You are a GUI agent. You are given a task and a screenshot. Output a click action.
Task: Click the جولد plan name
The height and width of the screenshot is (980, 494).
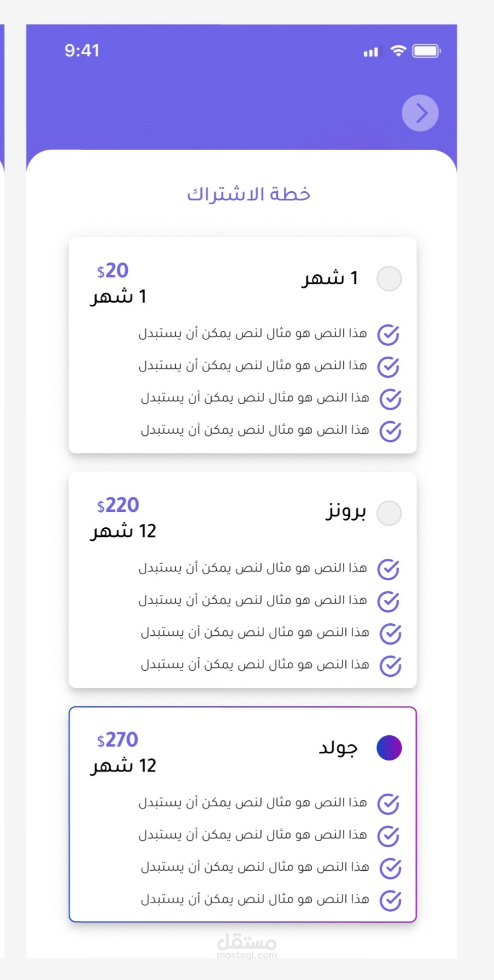tap(338, 747)
